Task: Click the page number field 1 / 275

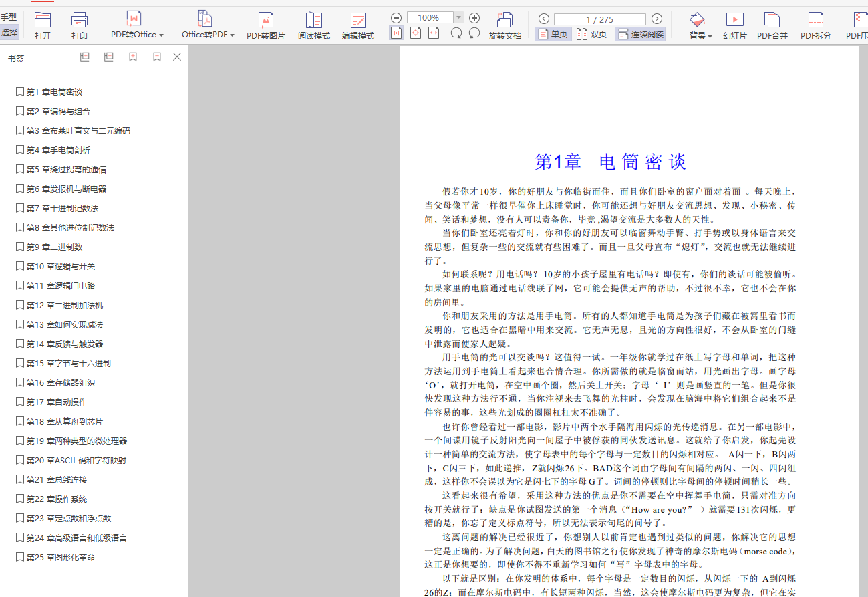Action: pyautogui.click(x=600, y=19)
